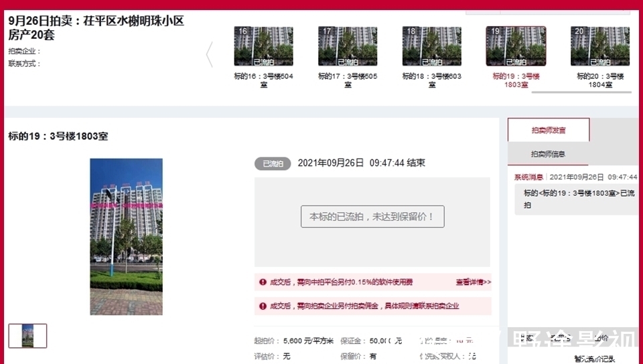Screen dimensions: 643x364
Task: Click warning icon beside 0.15% software fee notice
Action: coord(263,282)
